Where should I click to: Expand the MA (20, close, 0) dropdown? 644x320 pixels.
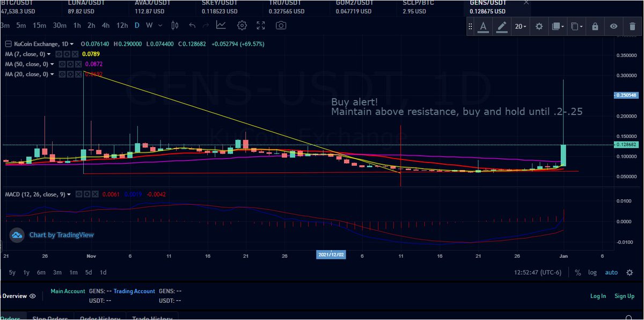53,74
